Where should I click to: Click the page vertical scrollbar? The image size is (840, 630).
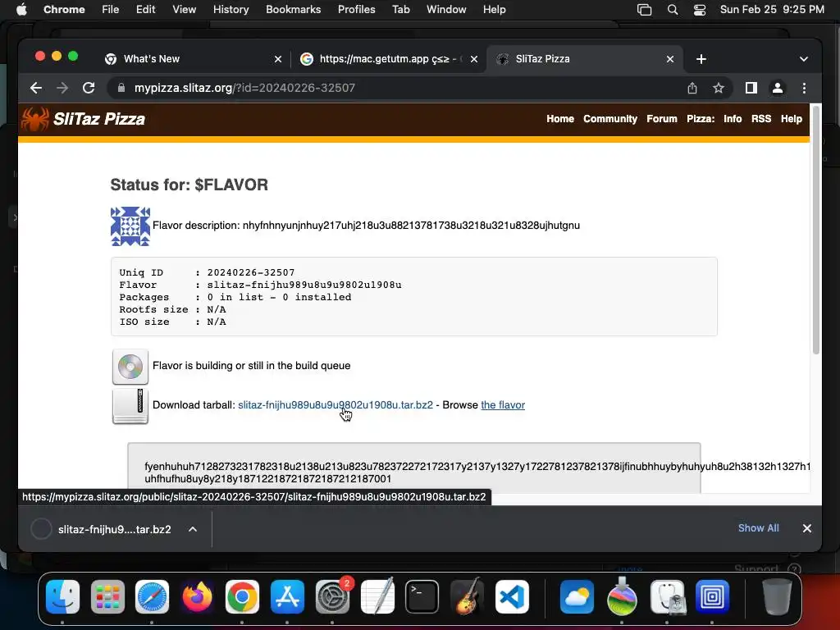pyautogui.click(x=816, y=231)
